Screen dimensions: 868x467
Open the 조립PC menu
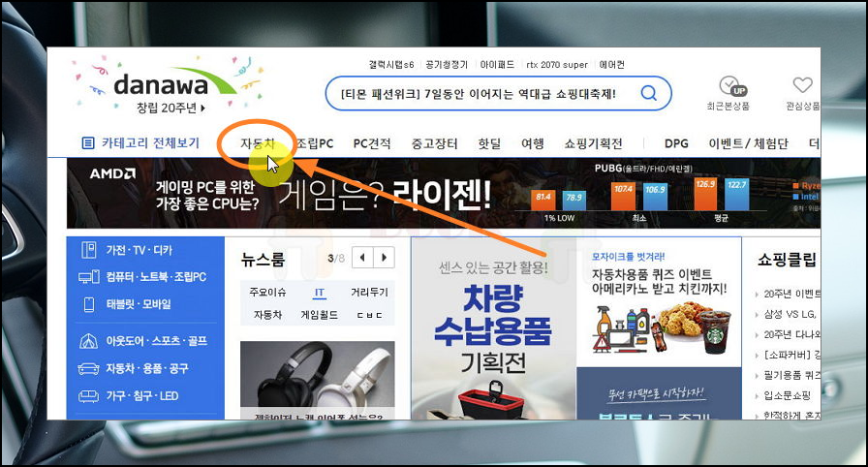315,143
